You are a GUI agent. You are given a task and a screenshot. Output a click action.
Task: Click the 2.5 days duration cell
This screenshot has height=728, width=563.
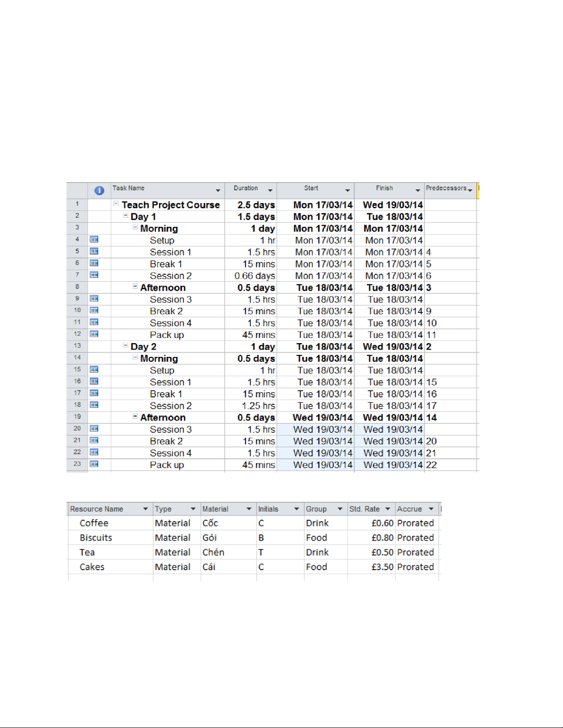coord(251,205)
